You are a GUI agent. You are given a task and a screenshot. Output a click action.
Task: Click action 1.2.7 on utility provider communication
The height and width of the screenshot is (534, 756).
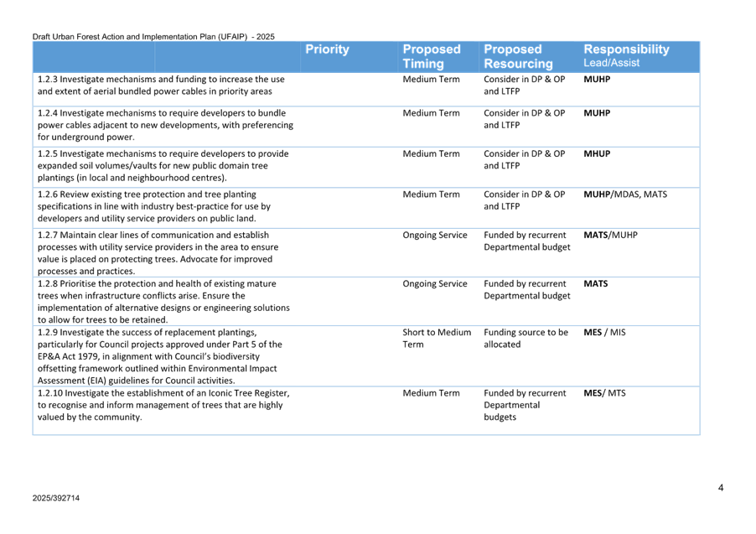click(159, 253)
